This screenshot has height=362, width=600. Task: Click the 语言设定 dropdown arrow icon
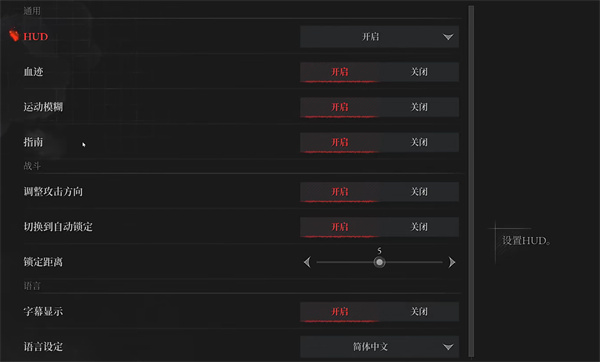[x=448, y=347]
